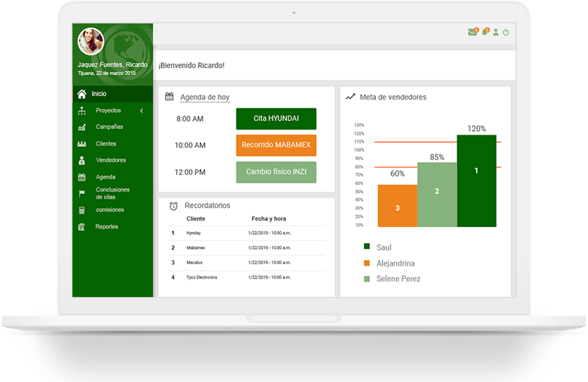Click the dark green Saul legend swatch
Image resolution: width=588 pixels, height=382 pixels.
click(x=367, y=247)
